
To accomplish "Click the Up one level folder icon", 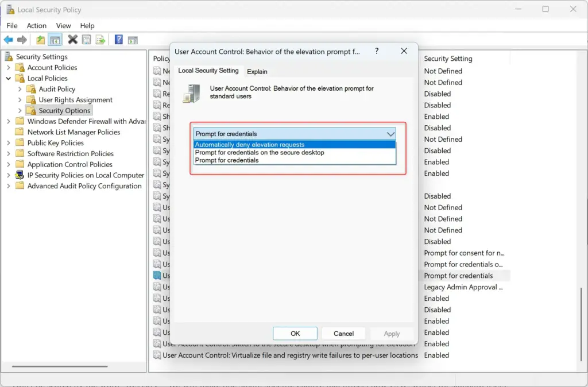I will [41, 40].
